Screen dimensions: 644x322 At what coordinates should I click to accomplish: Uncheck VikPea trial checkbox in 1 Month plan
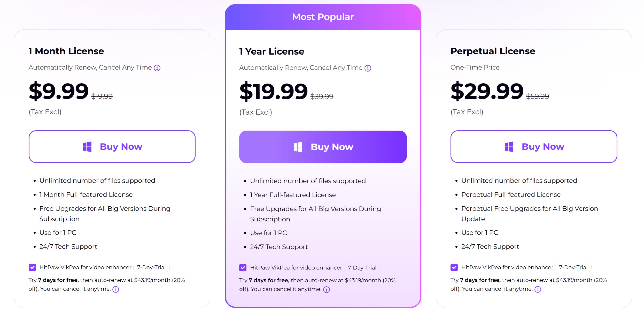click(x=32, y=267)
